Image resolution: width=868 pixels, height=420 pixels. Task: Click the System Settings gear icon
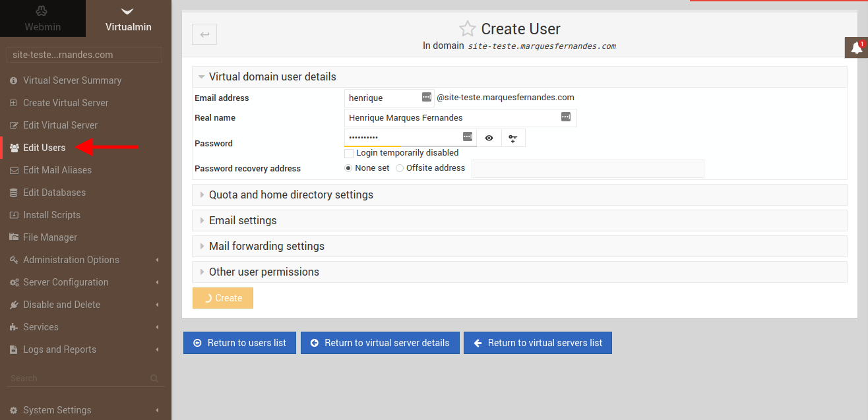coord(13,410)
